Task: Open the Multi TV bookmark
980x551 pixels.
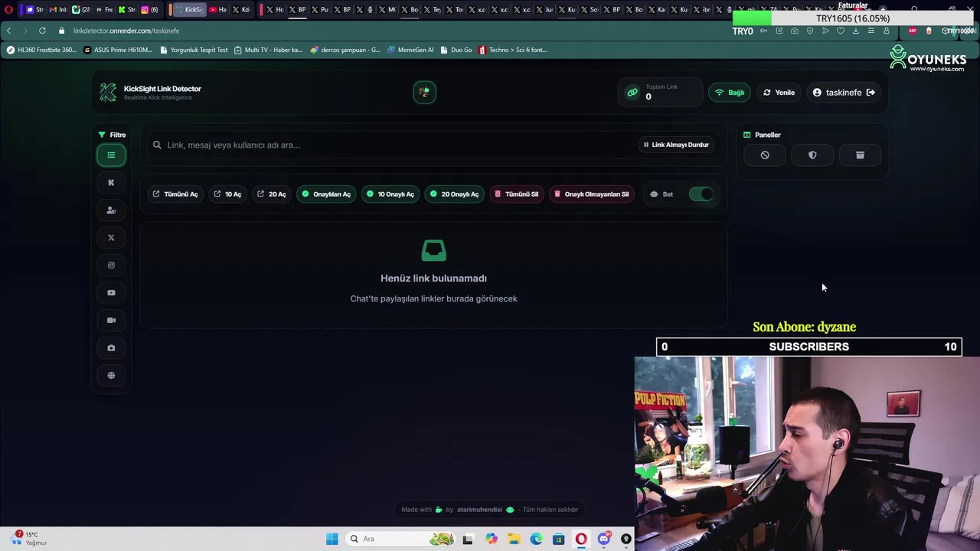Action: tap(268, 50)
